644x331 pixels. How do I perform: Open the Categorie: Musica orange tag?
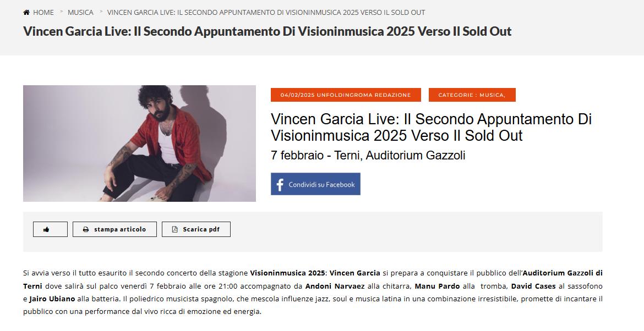472,95
